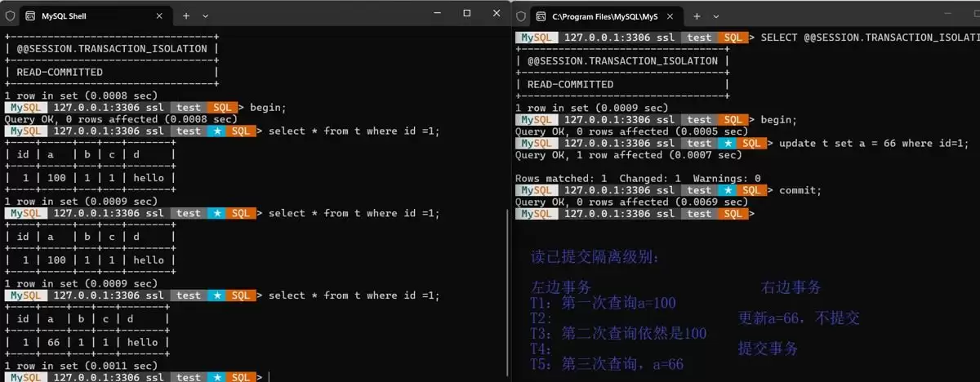Open a new tab in MySQL Shell window
Viewport: 980px width, 382px height.
(x=186, y=16)
